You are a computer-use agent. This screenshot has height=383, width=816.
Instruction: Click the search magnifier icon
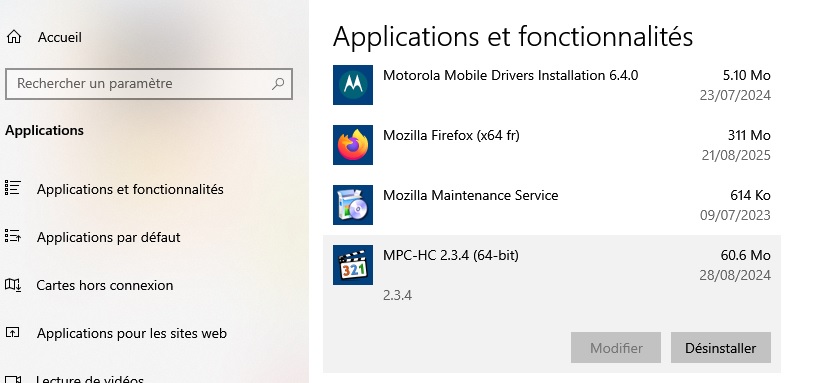coord(278,83)
